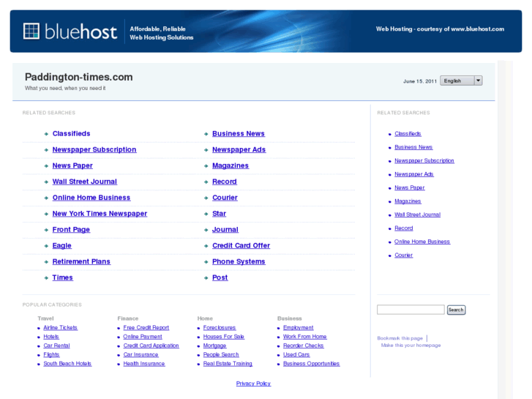Open Car Insurance under Finance
The image size is (532, 399).
(141, 354)
